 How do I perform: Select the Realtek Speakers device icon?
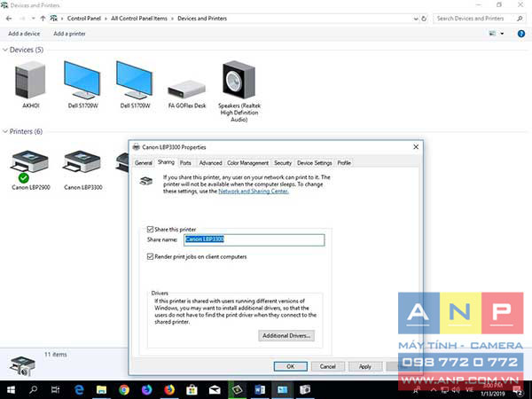[x=239, y=80]
